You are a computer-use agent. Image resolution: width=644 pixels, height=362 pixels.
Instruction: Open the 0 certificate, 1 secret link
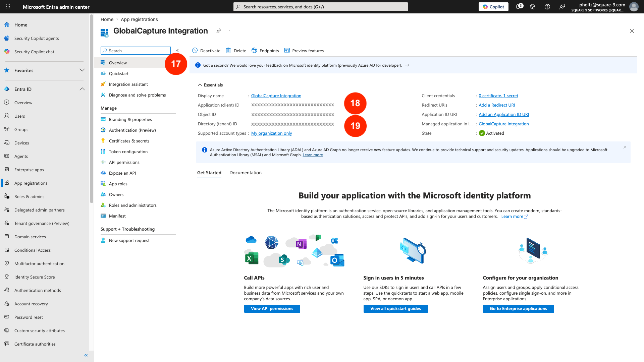pyautogui.click(x=498, y=96)
